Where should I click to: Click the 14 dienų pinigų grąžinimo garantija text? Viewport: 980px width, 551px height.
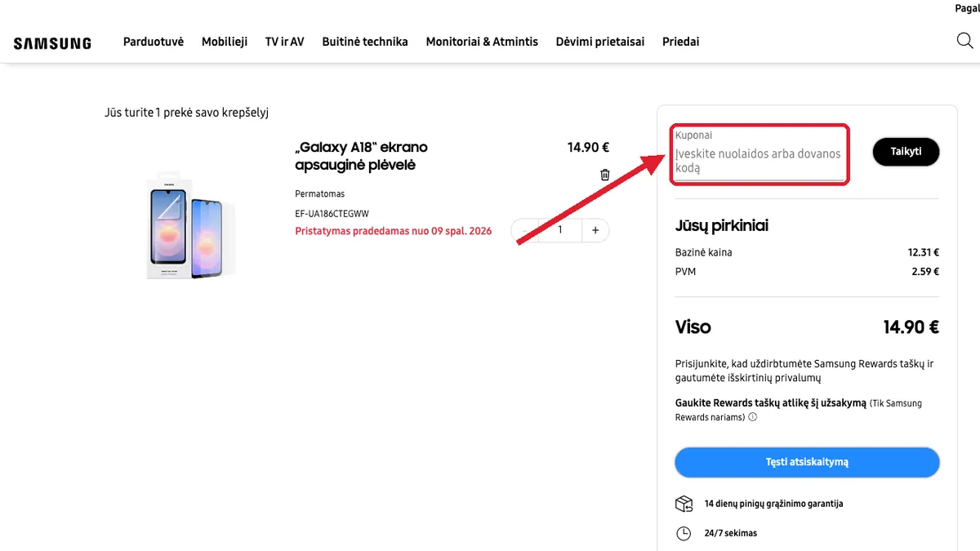click(774, 504)
